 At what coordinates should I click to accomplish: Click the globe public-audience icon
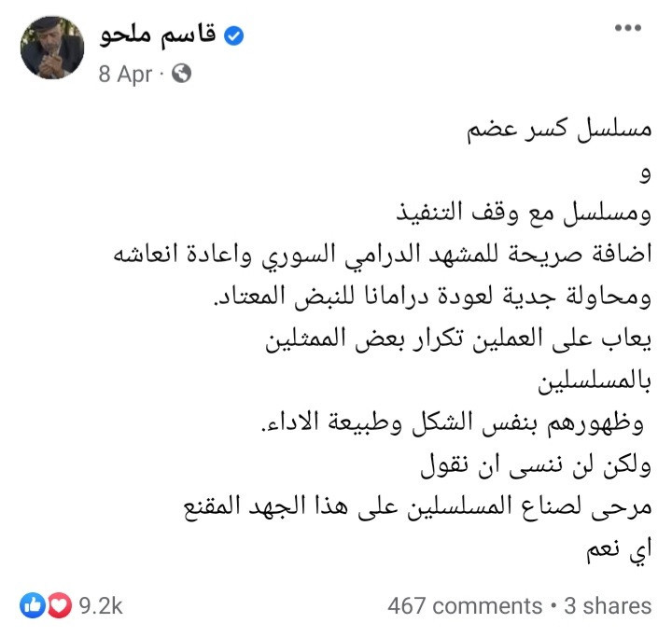coord(181,74)
